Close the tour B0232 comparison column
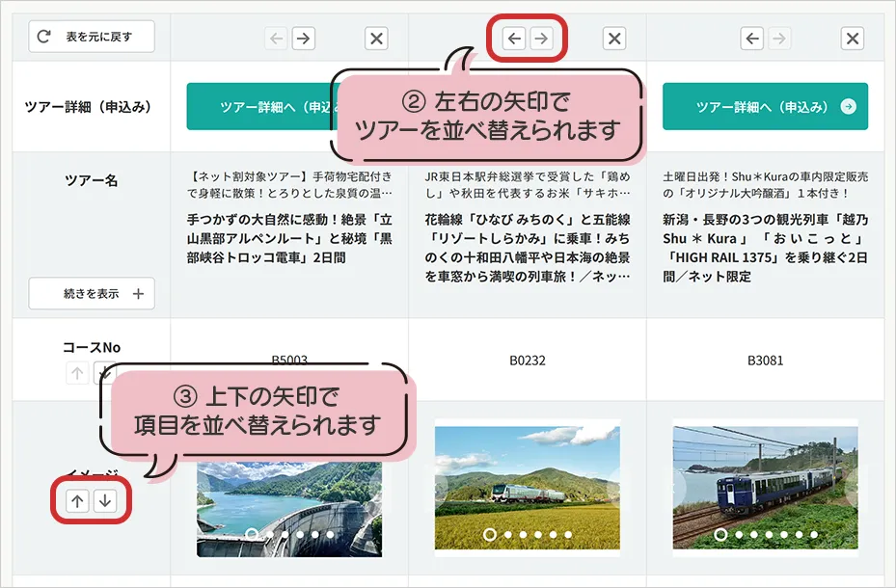Viewport: 896px width, 588px height. tap(614, 39)
